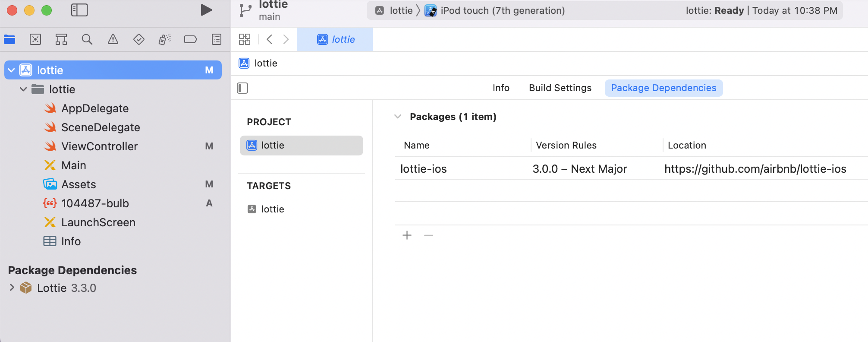Screen dimensions: 868x342
Task: Open the Source Control navigator icon
Action: 35,40
